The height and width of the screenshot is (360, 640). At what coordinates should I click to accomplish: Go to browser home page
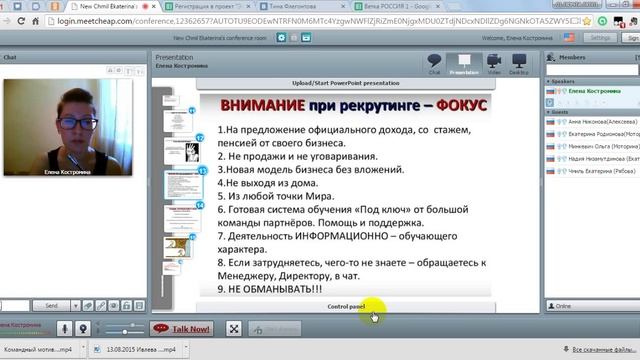point(36,21)
